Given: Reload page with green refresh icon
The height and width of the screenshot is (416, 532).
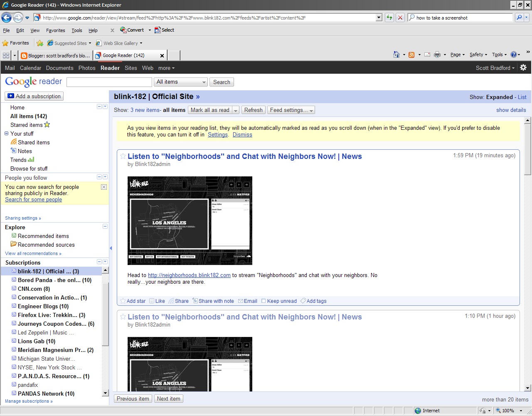Looking at the screenshot, I should click(x=389, y=17).
